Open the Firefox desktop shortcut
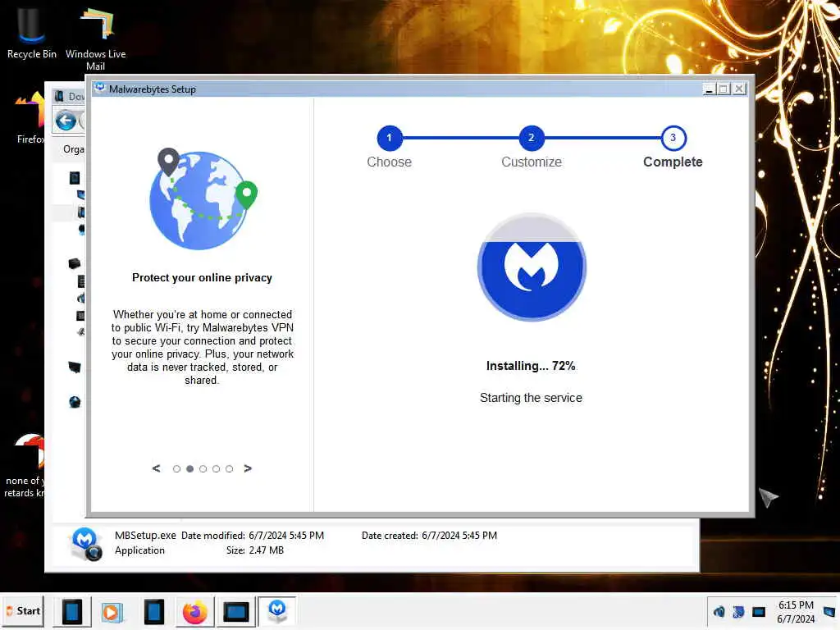The width and height of the screenshot is (840, 630). pyautogui.click(x=30, y=118)
